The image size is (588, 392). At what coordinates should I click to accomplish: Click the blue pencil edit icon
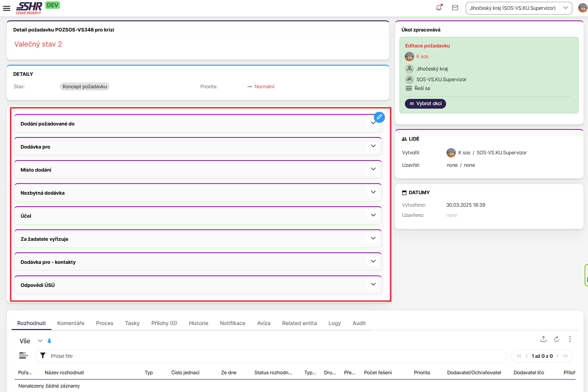(x=379, y=117)
